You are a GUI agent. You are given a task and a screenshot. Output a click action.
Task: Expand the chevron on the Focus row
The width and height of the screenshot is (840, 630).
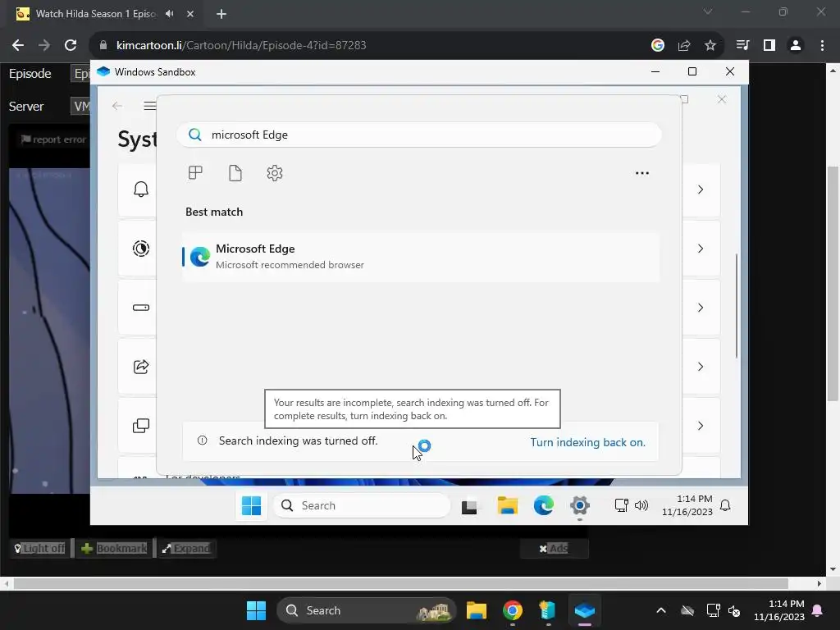click(x=701, y=249)
